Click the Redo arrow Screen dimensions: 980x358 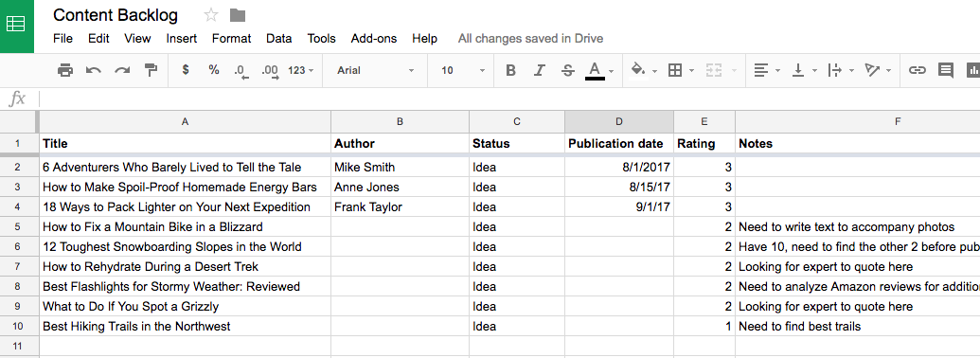pos(122,70)
